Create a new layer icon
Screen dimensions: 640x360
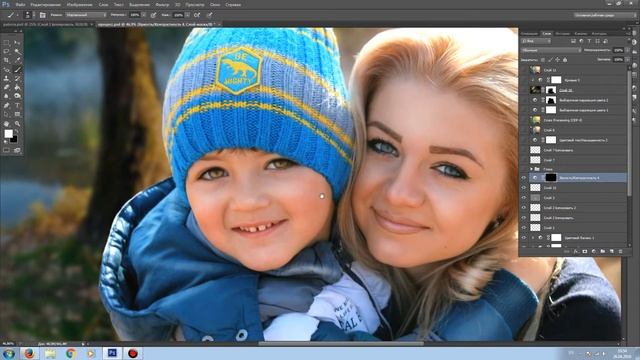pyautogui.click(x=611, y=251)
